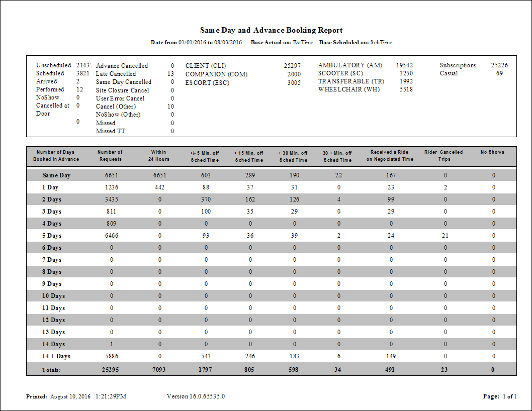Click the Page 1 of 1 indicator
Screen dimensions: 532x411
(x=500, y=396)
